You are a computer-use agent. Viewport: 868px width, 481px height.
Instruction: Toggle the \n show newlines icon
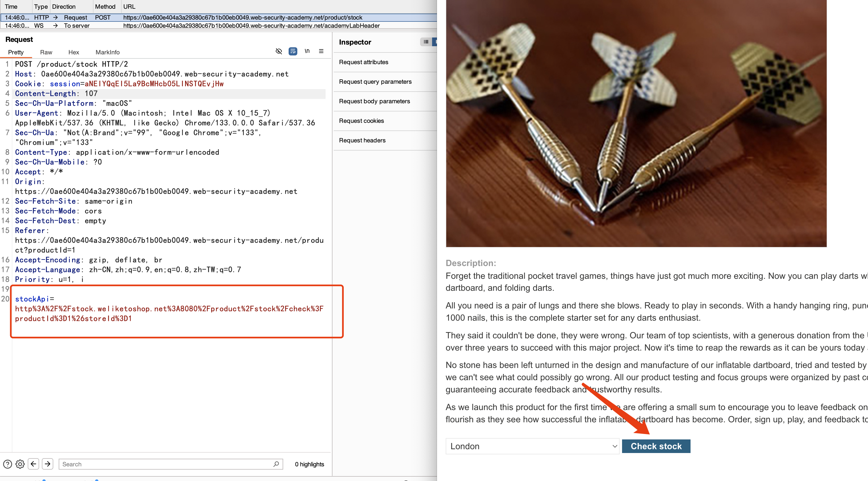pyautogui.click(x=307, y=51)
